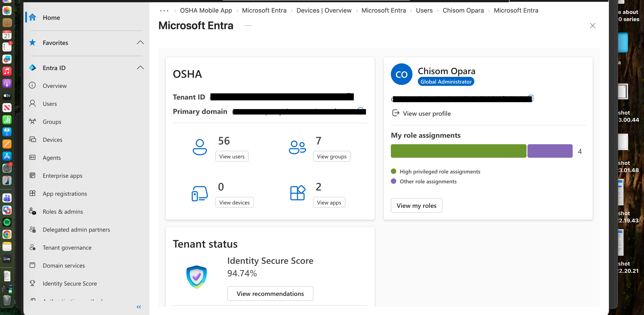Click the Roles & admins sidebar icon
This screenshot has width=644, height=315.
pyautogui.click(x=32, y=211)
